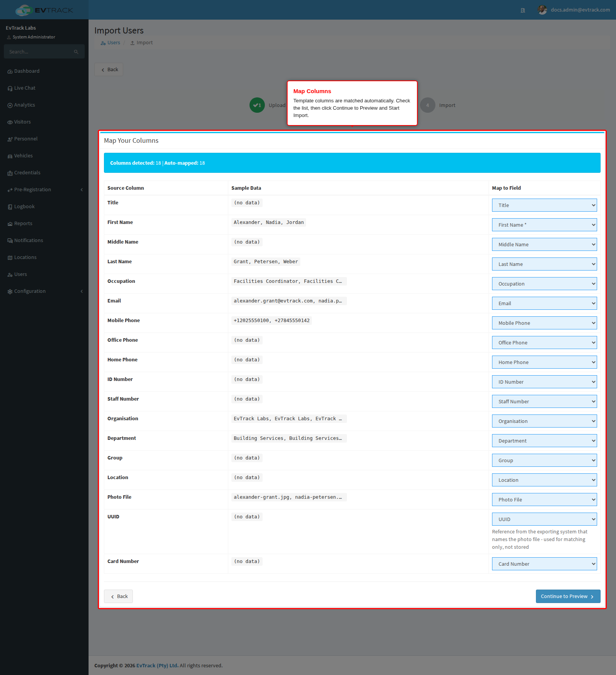Open the Staff Number mapping dropdown
This screenshot has width=616, height=675.
(544, 401)
